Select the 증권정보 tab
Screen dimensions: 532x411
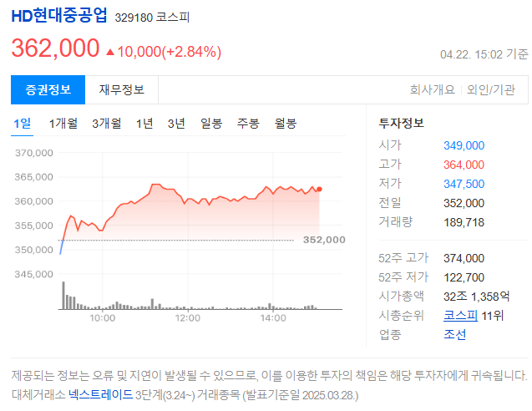48,89
